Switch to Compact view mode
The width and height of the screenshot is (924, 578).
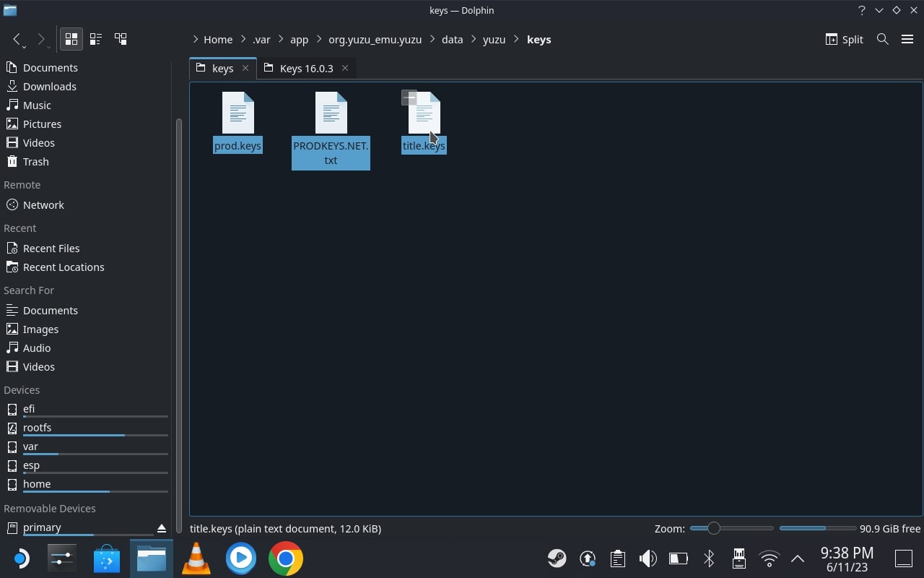pos(95,39)
